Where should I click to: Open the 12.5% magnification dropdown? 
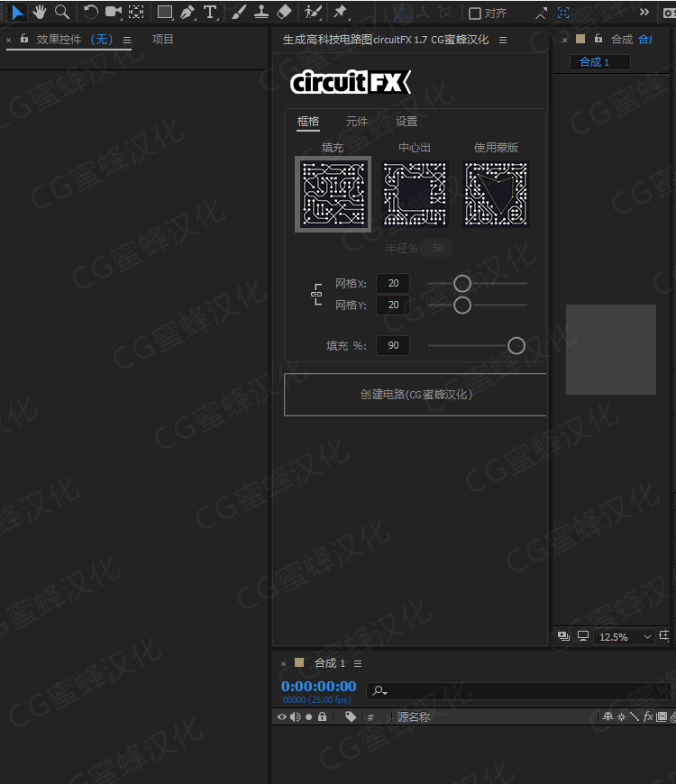pyautogui.click(x=625, y=637)
